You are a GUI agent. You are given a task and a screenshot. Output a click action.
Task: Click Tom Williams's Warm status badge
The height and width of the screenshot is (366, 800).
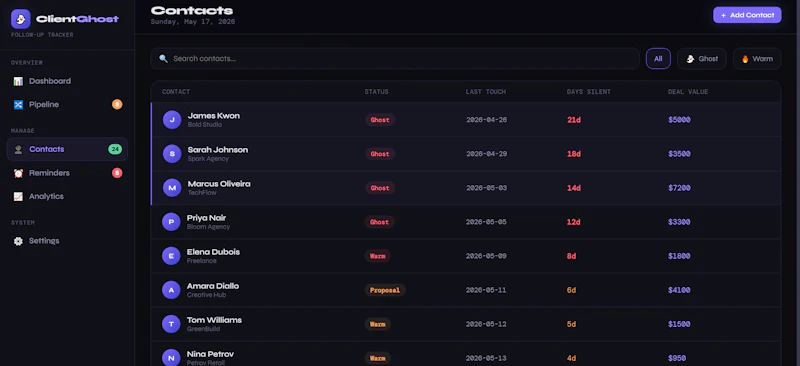click(378, 324)
